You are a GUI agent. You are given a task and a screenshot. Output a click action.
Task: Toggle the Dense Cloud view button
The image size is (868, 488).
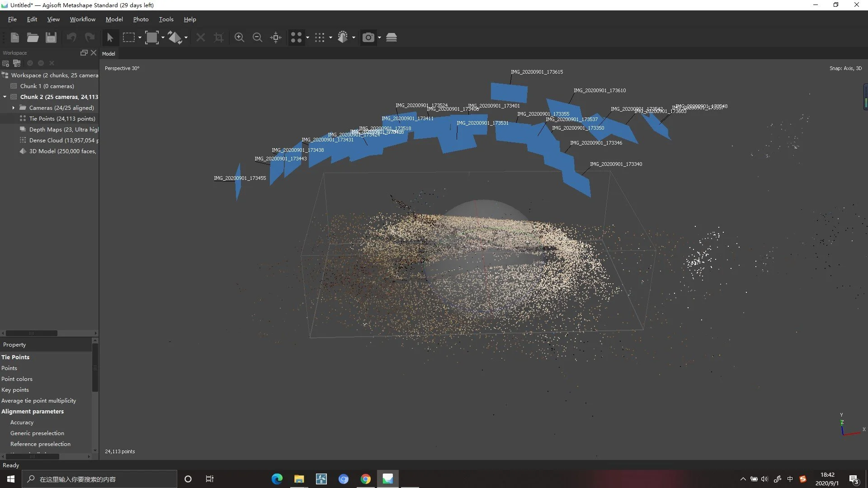coord(320,38)
